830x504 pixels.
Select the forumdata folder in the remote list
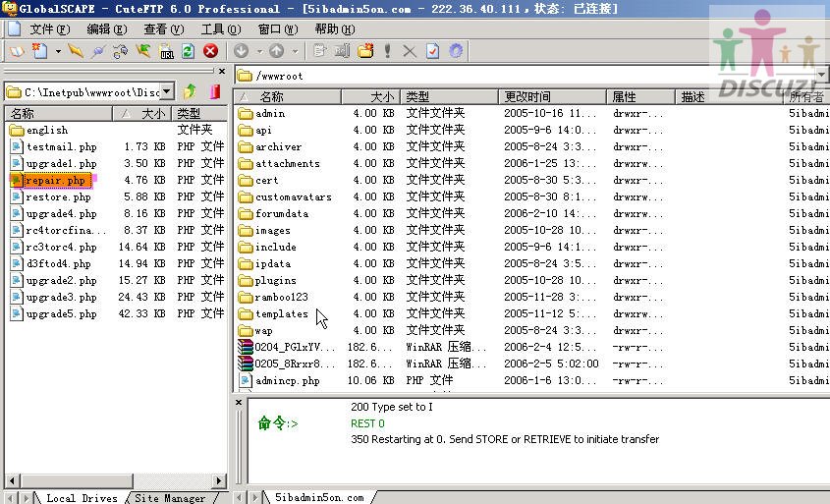[282, 214]
